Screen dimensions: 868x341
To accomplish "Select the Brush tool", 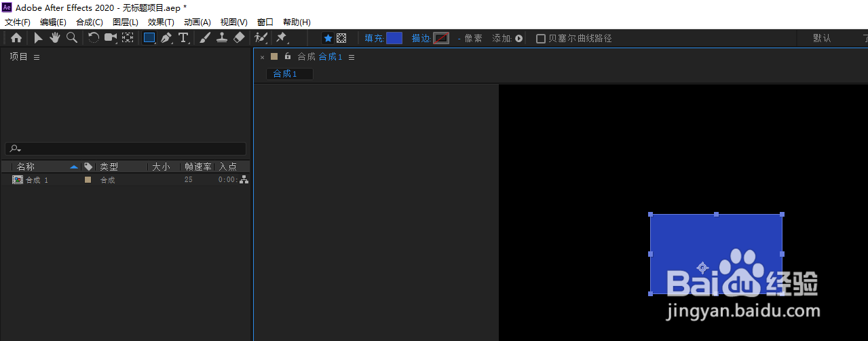I will coord(205,38).
